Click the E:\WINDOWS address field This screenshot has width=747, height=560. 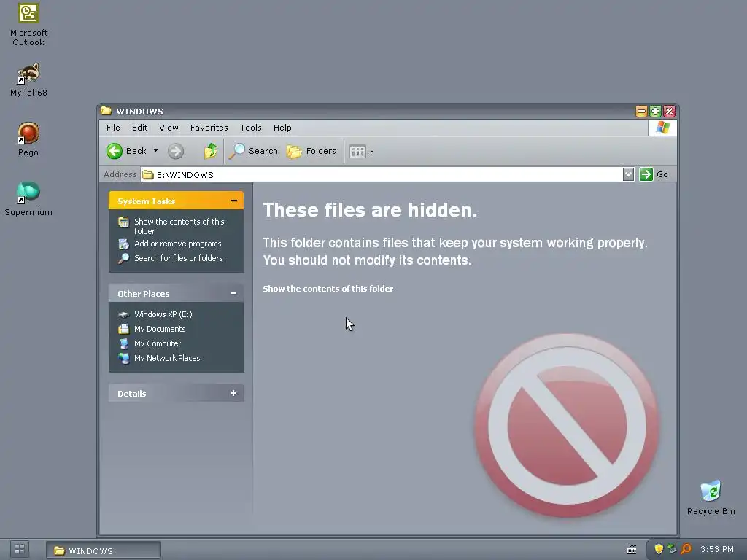pos(382,175)
